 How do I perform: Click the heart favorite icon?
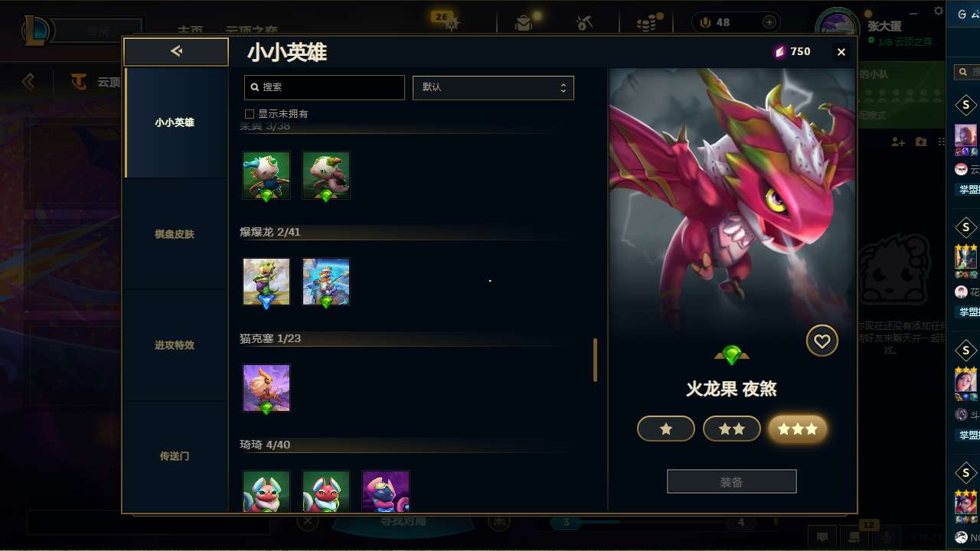point(822,341)
